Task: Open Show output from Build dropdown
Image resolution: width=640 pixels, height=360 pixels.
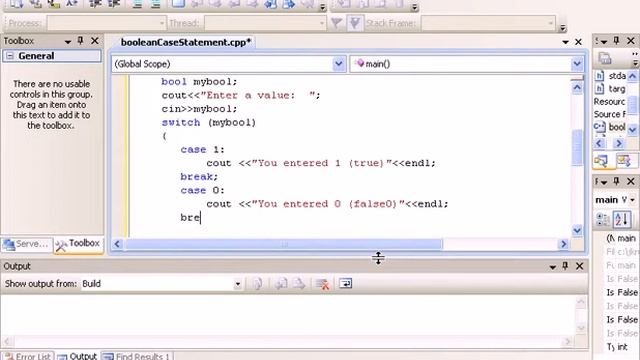Action: coord(237,284)
